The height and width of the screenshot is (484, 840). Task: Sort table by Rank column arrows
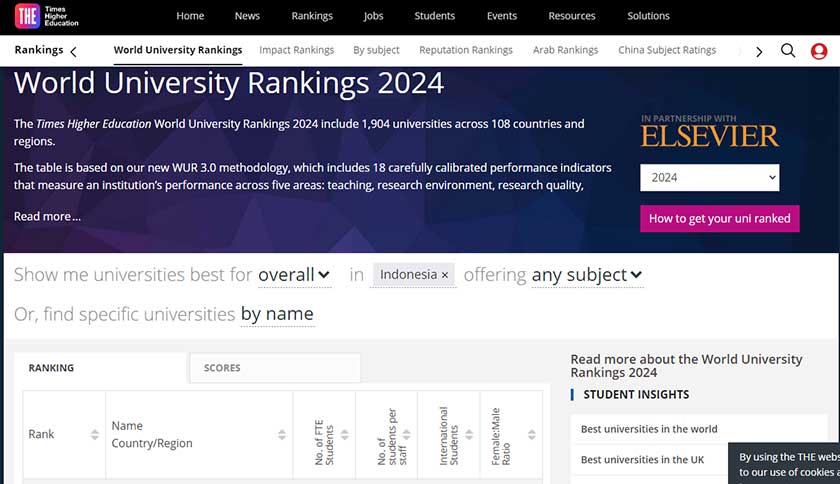tap(95, 435)
